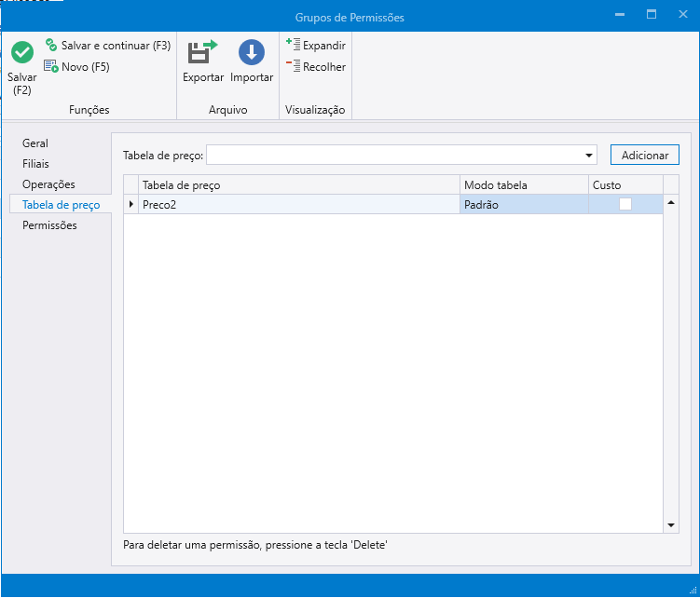The image size is (700, 598).
Task: Switch to the Geral tab
Action: 35,143
